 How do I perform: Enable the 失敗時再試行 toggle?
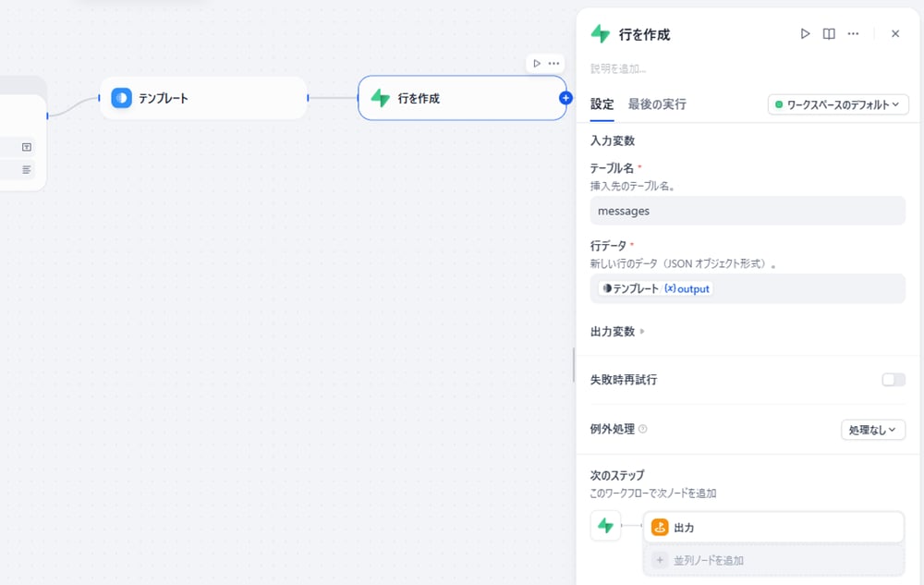click(x=893, y=380)
